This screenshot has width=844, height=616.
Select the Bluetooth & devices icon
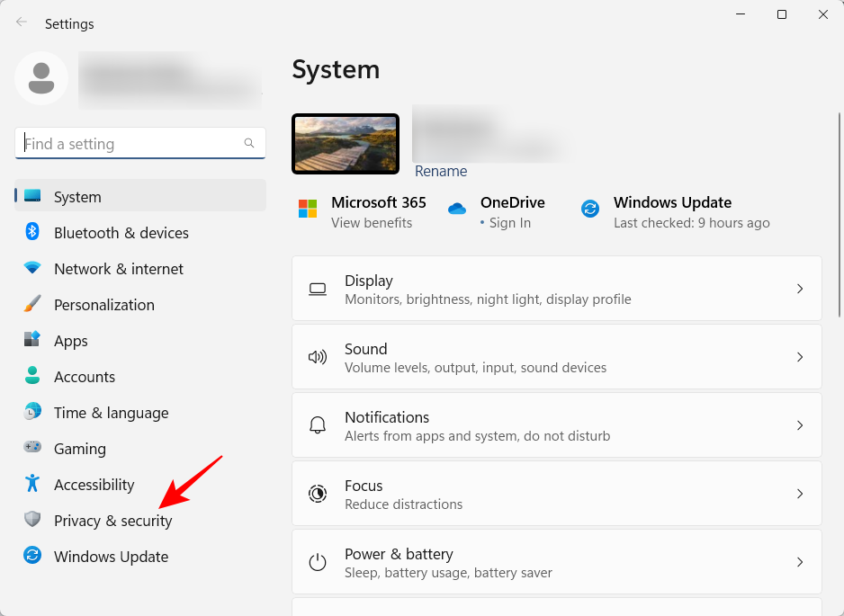coord(31,233)
